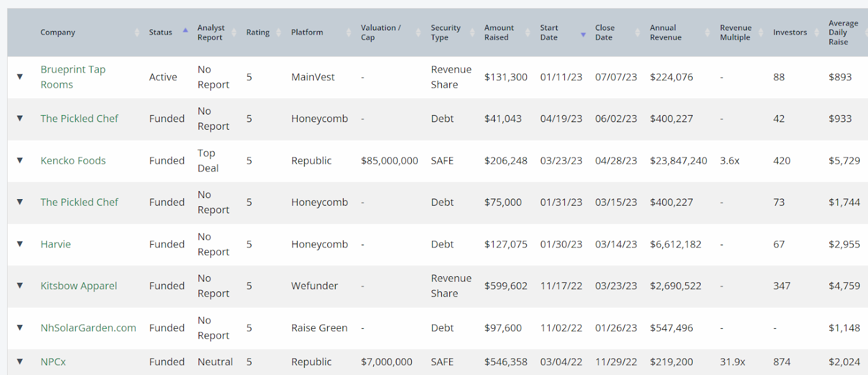Viewport: 868px width, 375px height.
Task: Click the 31.9x revenue multiple value
Action: 733,362
